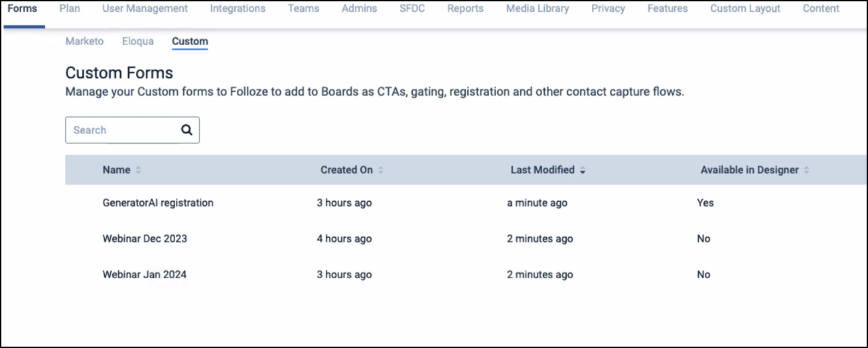Screen dimensions: 868x348
Task: Go to the Teams tab
Action: pos(303,9)
